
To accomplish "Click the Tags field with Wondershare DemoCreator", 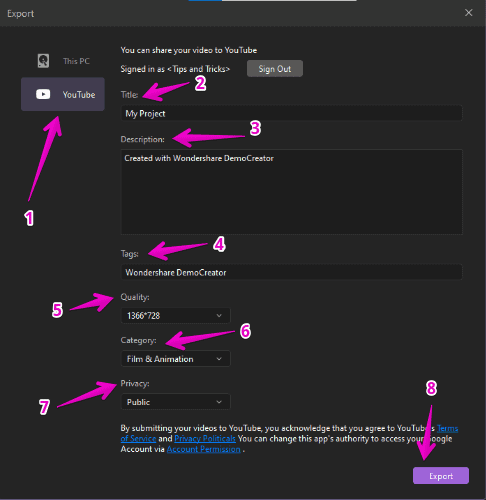I will click(291, 272).
